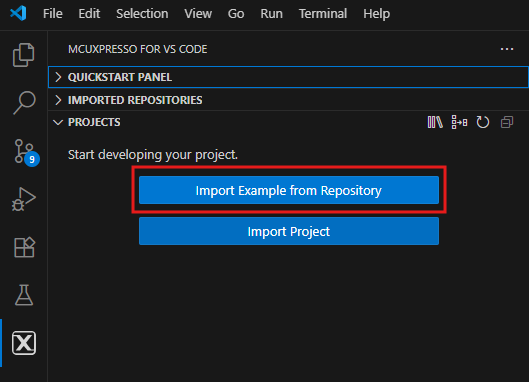529x382 pixels.
Task: Click the MCUXPRESSO FOR VS CODE title
Action: [x=138, y=49]
